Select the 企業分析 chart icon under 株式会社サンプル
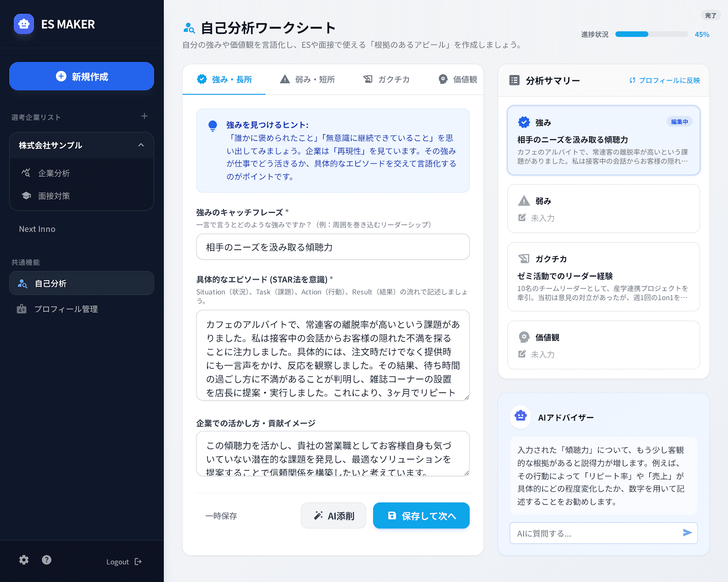The image size is (728, 582). (26, 173)
